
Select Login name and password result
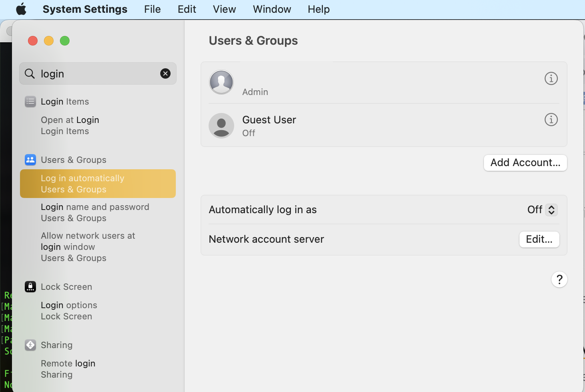(x=95, y=212)
